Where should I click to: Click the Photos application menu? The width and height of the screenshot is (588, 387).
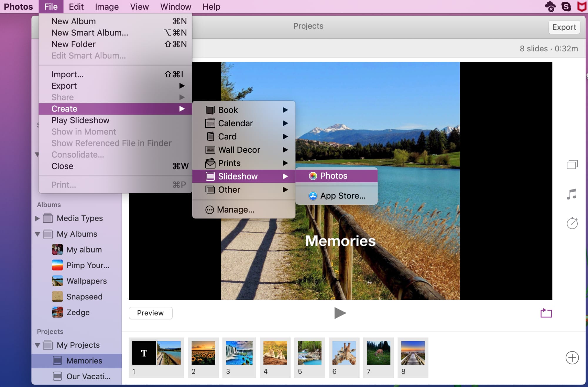pyautogui.click(x=18, y=6)
